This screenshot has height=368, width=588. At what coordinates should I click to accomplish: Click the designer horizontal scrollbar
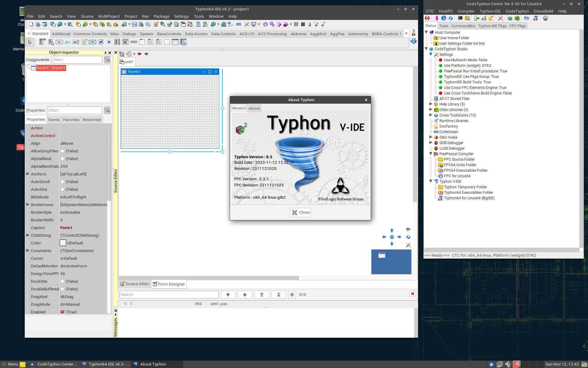pos(209,278)
